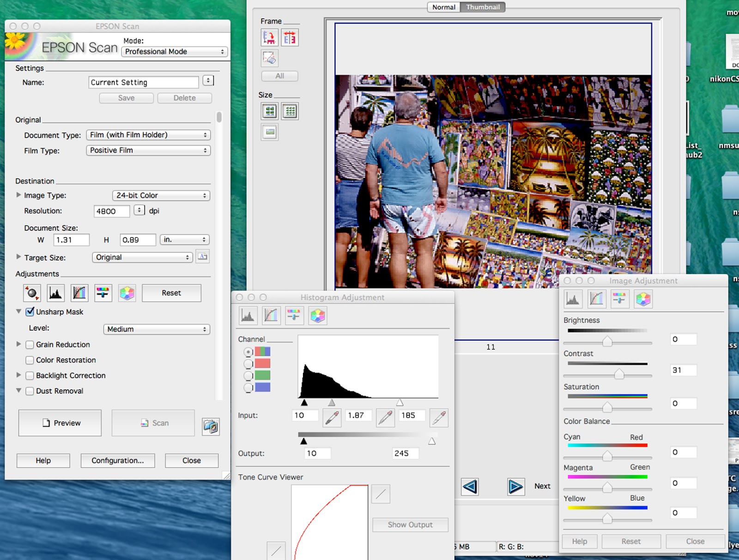Open the Film Type dropdown
The image size is (739, 560).
click(148, 150)
